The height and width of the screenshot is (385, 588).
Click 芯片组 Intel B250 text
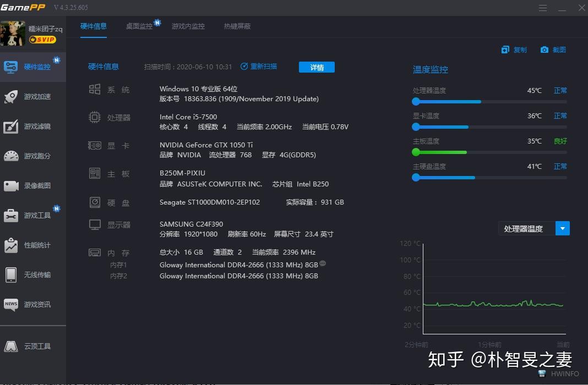(301, 184)
